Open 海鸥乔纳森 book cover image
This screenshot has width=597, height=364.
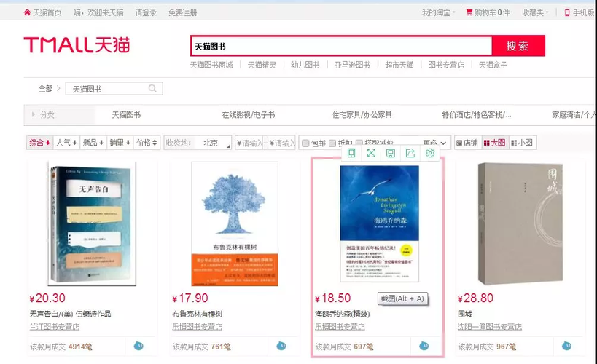pyautogui.click(x=379, y=223)
